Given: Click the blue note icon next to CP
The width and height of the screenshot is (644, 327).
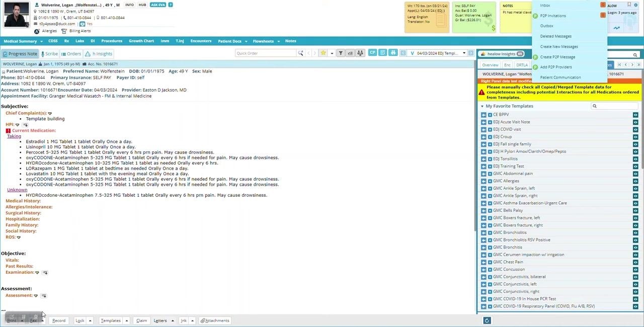Looking at the screenshot, I should coord(383,53).
